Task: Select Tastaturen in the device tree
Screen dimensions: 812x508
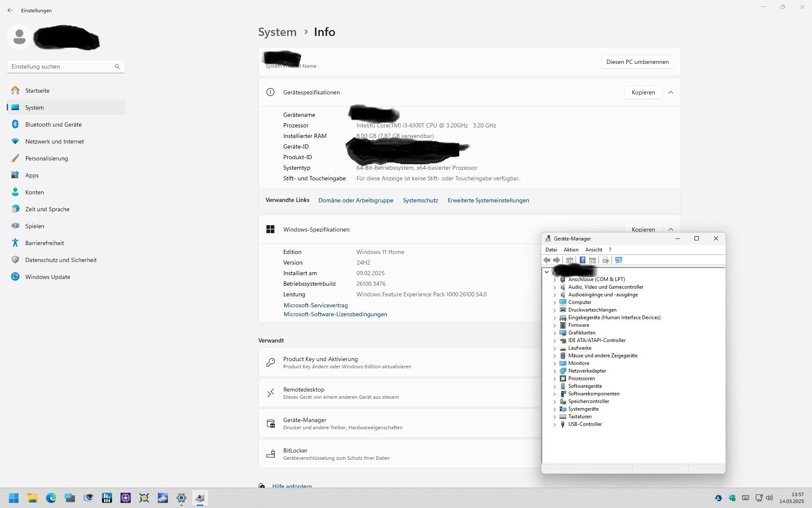Action: (580, 417)
